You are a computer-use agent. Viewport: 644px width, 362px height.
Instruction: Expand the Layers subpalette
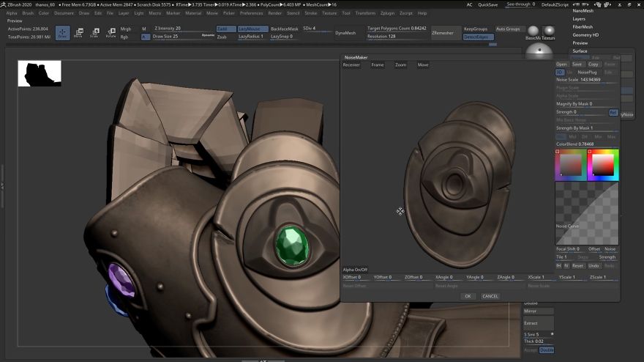tap(579, 19)
